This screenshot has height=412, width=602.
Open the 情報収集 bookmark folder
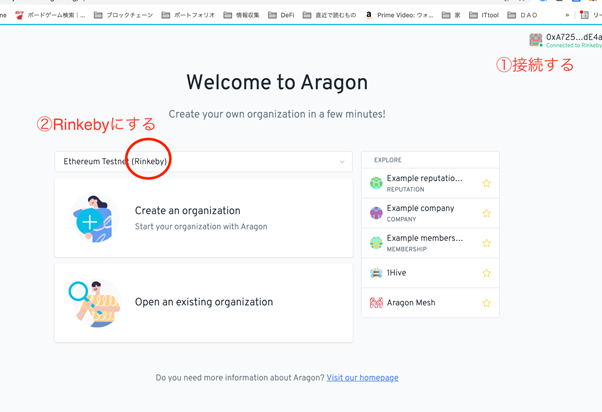pyautogui.click(x=241, y=15)
